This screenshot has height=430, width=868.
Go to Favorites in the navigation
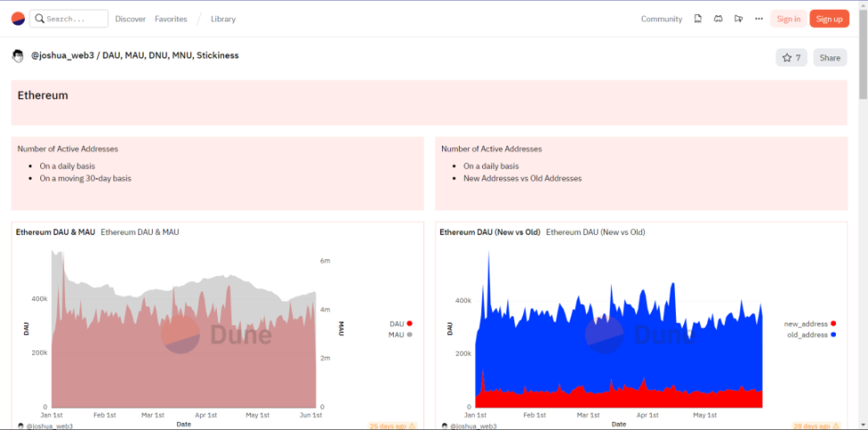click(x=171, y=19)
